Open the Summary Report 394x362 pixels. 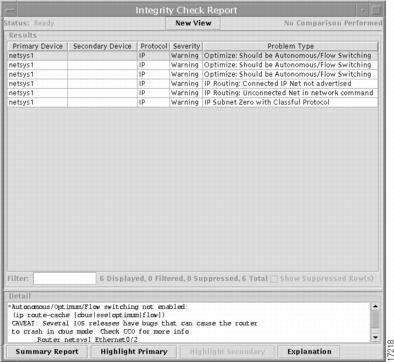tap(47, 352)
